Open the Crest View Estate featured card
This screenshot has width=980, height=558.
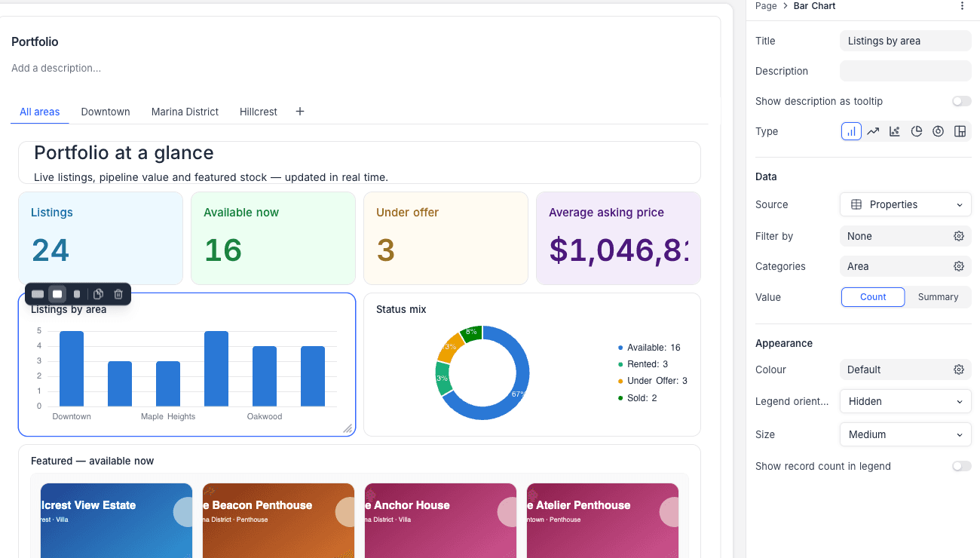pos(116,520)
